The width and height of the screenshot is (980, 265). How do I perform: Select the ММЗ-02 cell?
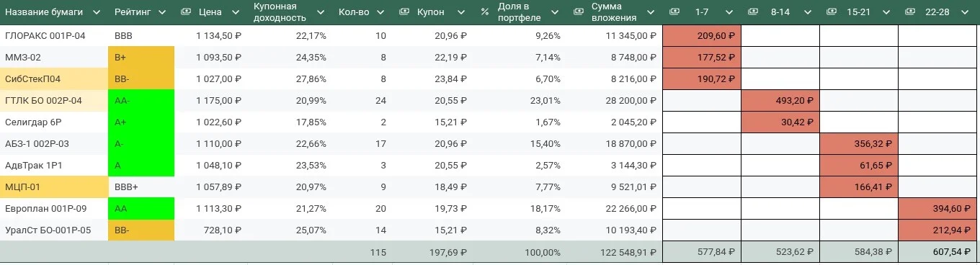coord(53,57)
